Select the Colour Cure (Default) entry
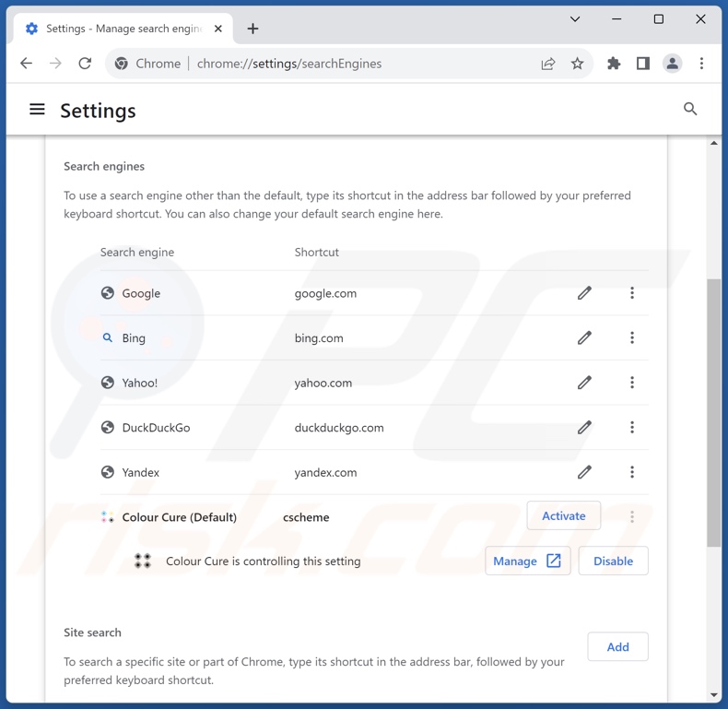 (x=179, y=517)
